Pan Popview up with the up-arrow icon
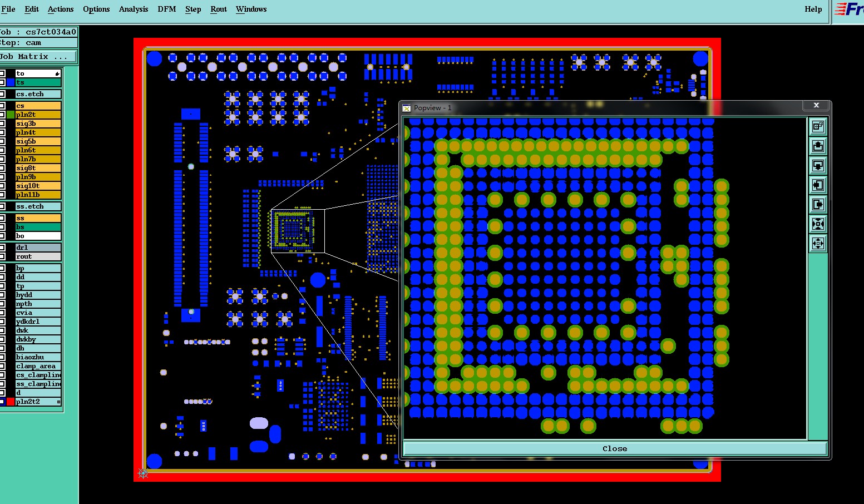The width and height of the screenshot is (864, 504). pos(818,146)
